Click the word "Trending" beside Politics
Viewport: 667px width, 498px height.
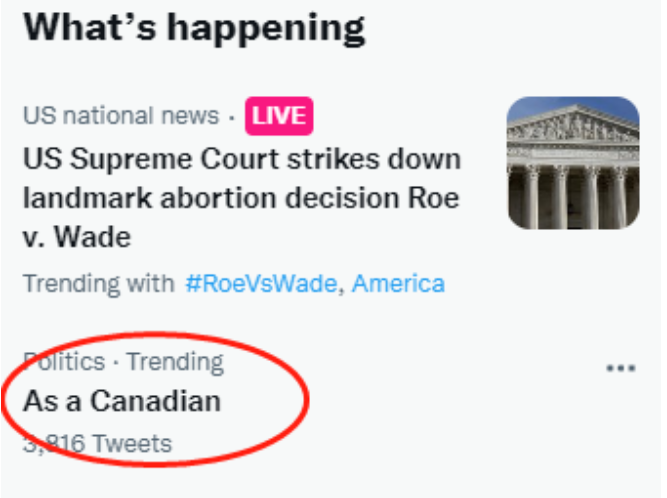175,361
